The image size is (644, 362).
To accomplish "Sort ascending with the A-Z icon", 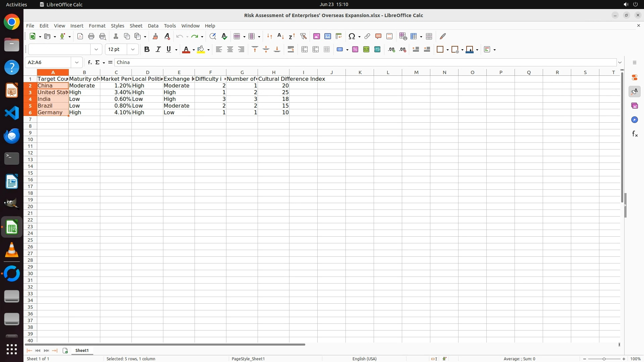I will point(281,36).
